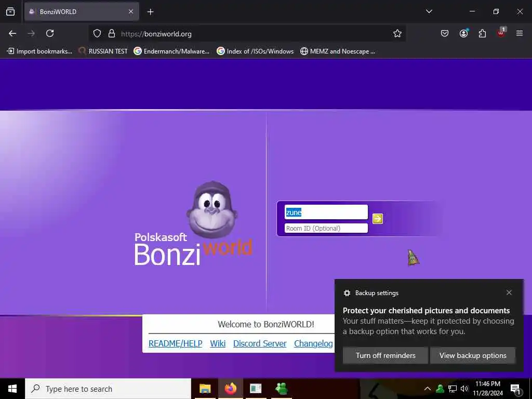Screen dimensions: 532x399
Task: Open the Action Center notification icon
Action: (516, 389)
